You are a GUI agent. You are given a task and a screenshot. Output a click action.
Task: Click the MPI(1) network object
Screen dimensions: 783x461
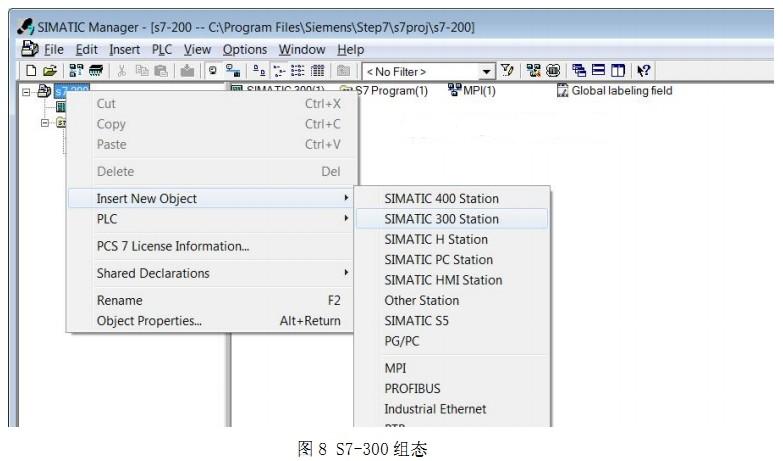point(471,90)
